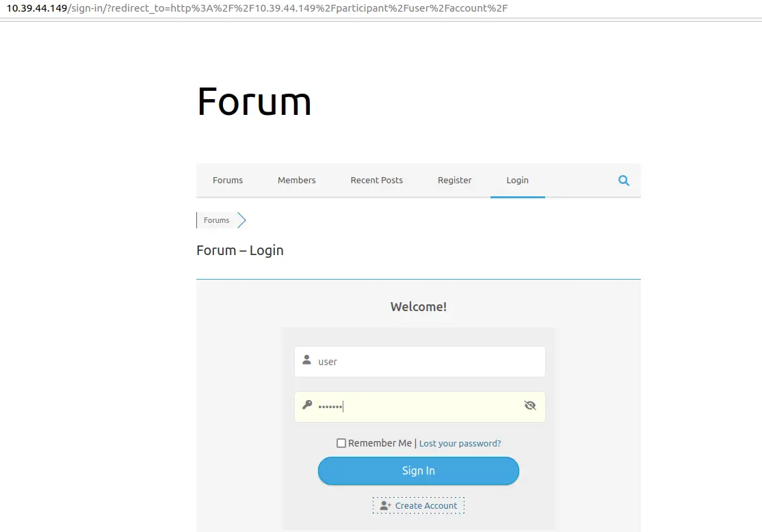Follow the Lost your password link
The width and height of the screenshot is (762, 532).
(x=460, y=443)
